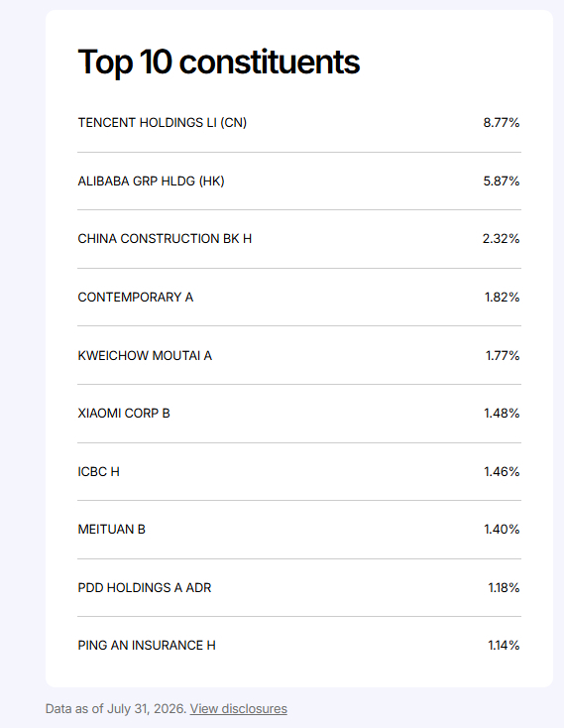Click Alibaba's 5.87% weight value

tap(502, 182)
